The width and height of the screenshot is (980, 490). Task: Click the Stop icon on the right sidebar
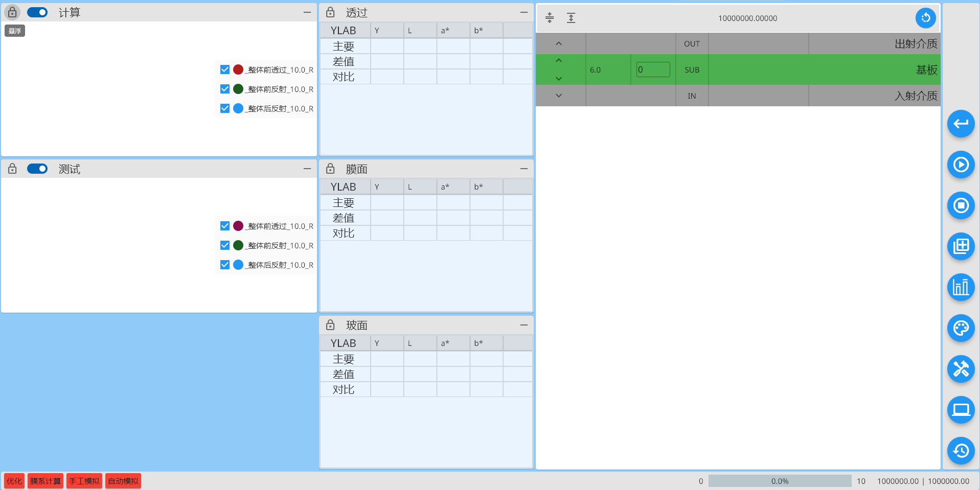(x=961, y=205)
